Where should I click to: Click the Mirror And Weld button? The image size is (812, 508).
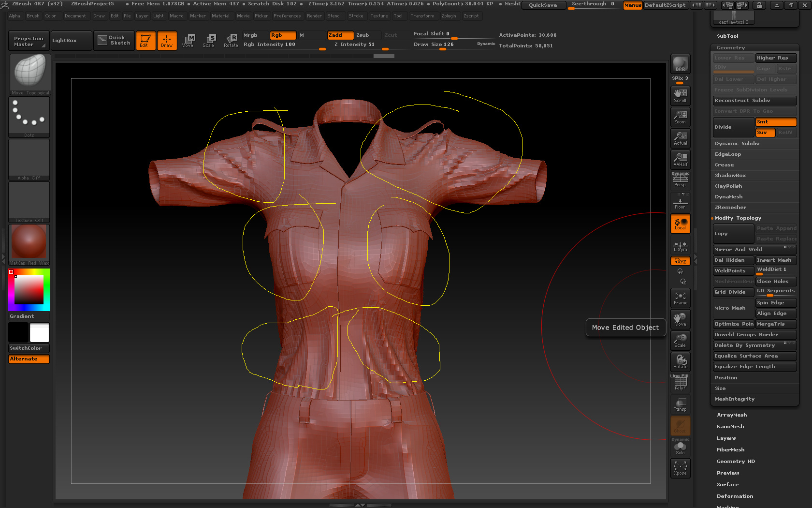(x=755, y=250)
